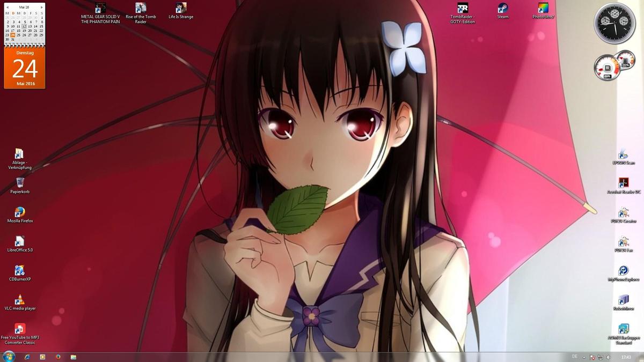This screenshot has width=644, height=362.
Task: Open the Ablage - Verknüpfung folder shortcut
Action: click(20, 159)
